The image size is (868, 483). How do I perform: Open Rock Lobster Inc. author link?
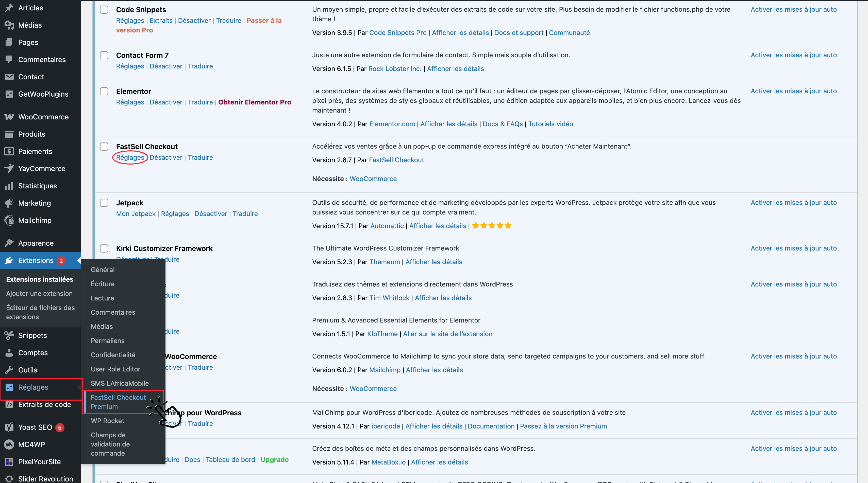click(395, 69)
